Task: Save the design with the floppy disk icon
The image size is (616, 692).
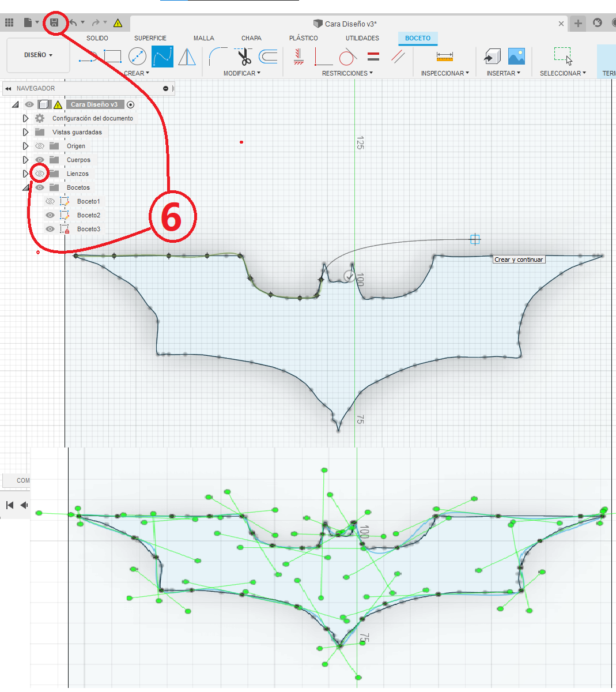Action: [x=54, y=23]
